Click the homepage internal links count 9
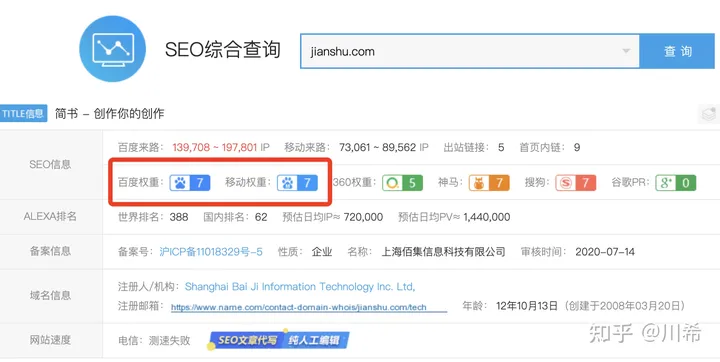The width and height of the screenshot is (720, 362). (577, 147)
